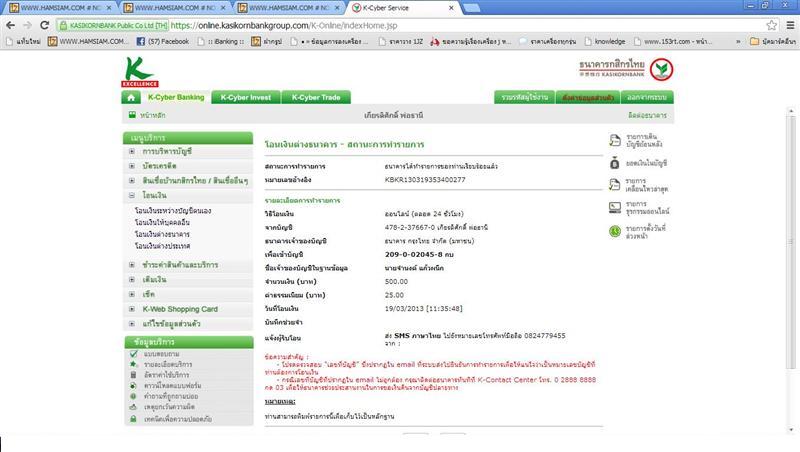
Task: Click the small icon beside หน้าหลัก
Action: point(132,115)
